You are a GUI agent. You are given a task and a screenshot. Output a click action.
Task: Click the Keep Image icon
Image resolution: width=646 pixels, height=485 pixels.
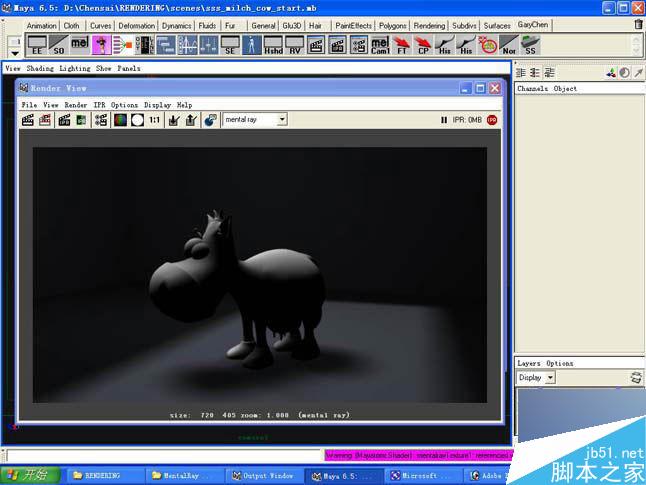pyautogui.click(x=174, y=120)
